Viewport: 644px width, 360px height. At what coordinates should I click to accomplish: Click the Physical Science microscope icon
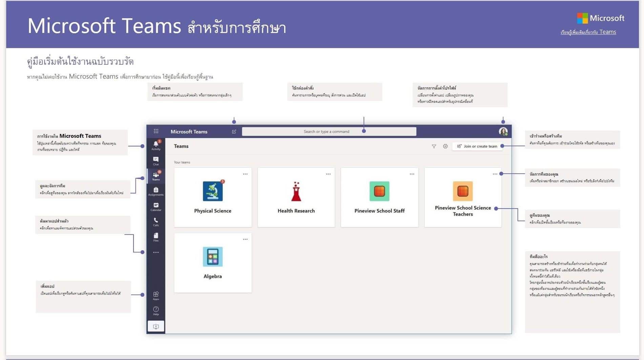pos(213,191)
